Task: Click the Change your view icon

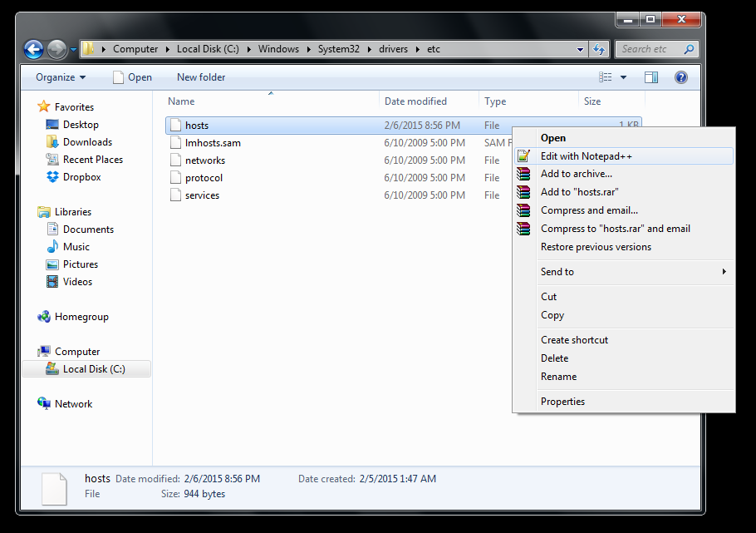Action: click(x=605, y=77)
